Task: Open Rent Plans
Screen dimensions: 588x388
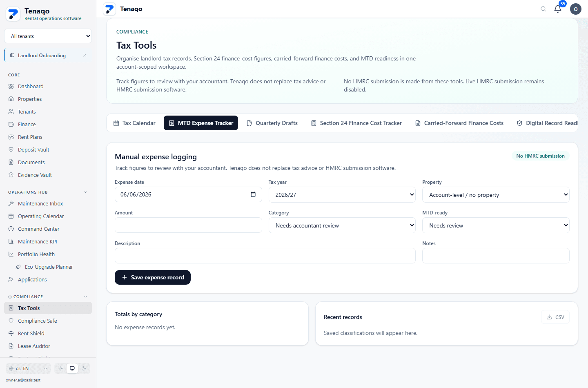Action: coord(48,137)
